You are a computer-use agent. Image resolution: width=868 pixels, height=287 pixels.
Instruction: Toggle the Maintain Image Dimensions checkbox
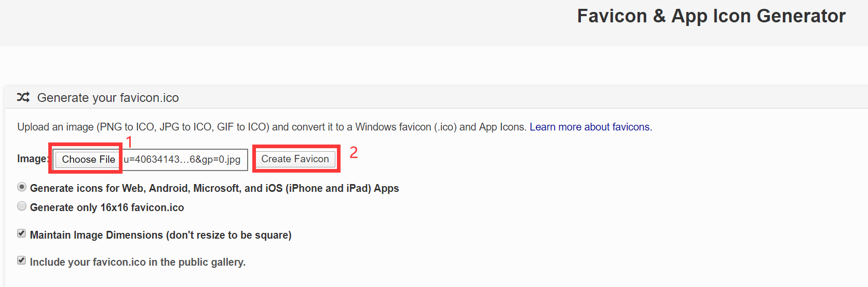tap(21, 233)
